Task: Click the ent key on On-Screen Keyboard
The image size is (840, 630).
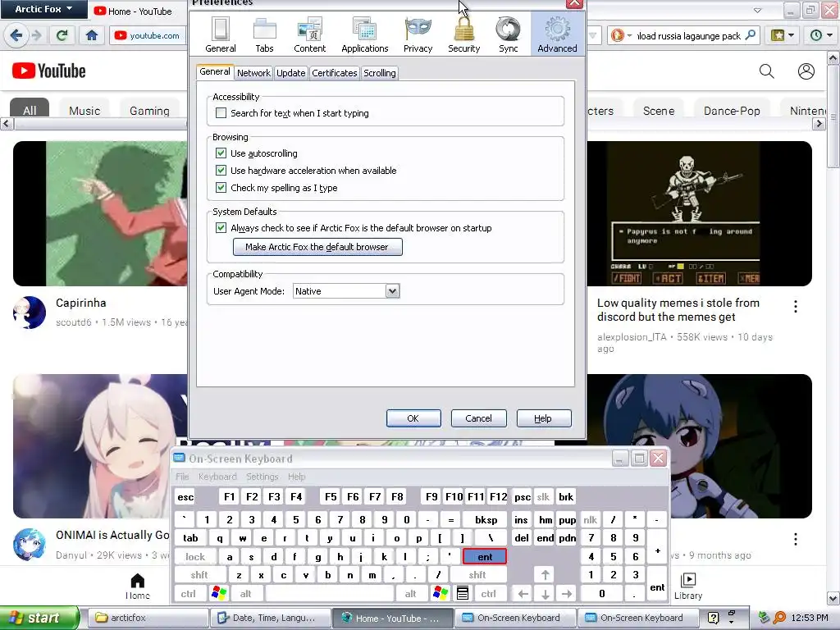Action: (x=484, y=557)
